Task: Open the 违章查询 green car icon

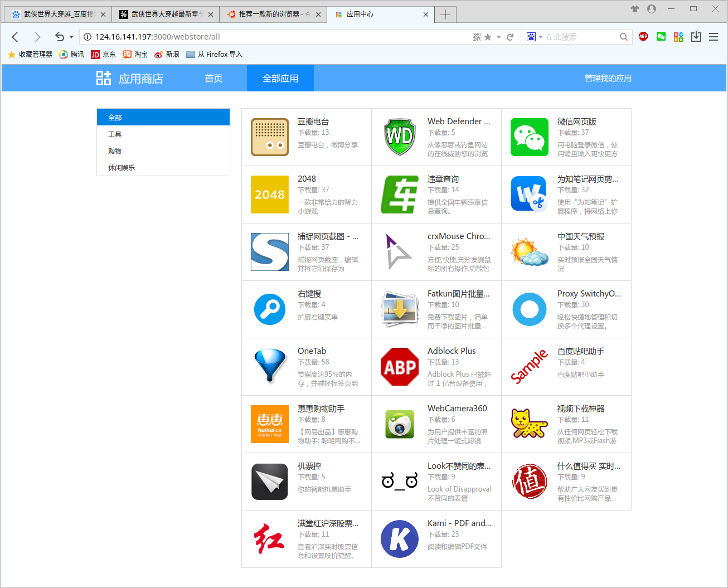Action: (400, 195)
